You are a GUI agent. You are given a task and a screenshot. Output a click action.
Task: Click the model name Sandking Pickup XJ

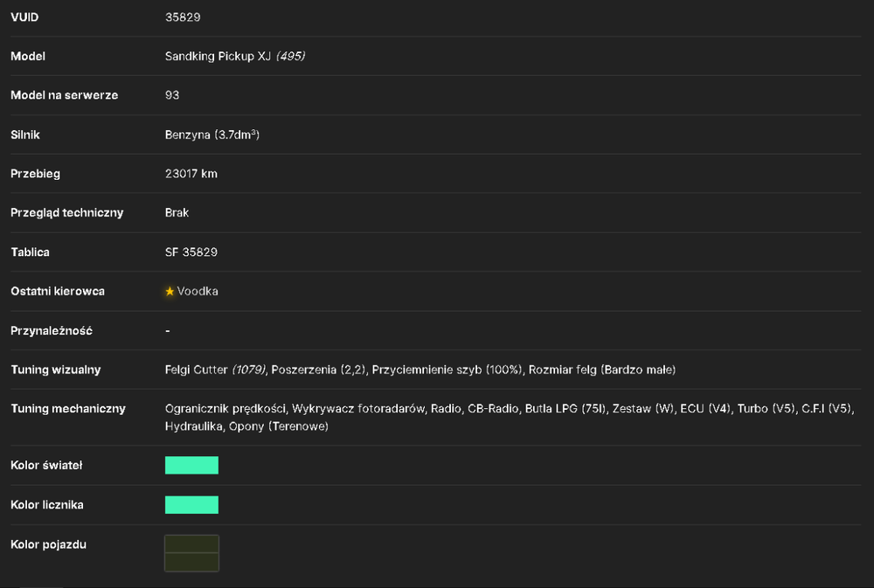tap(218, 56)
